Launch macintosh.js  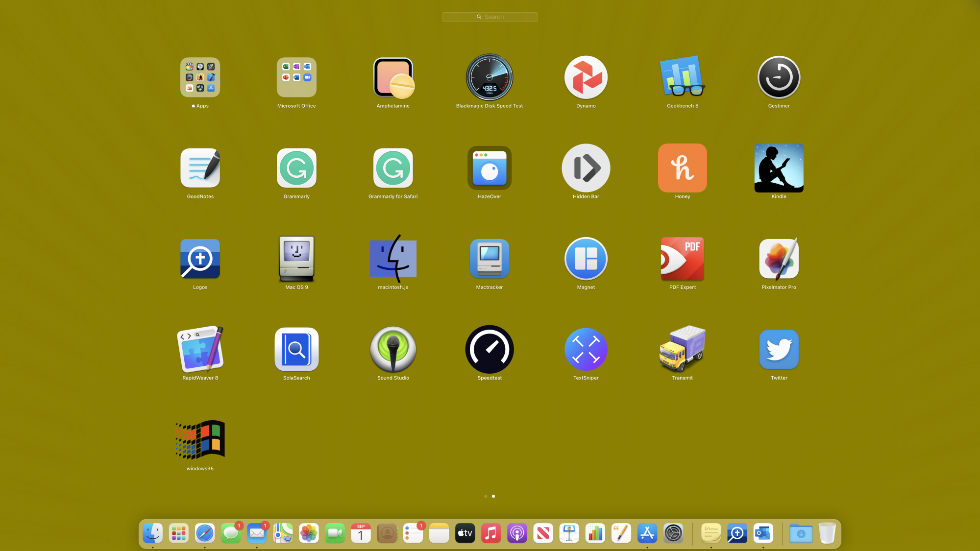(x=393, y=259)
